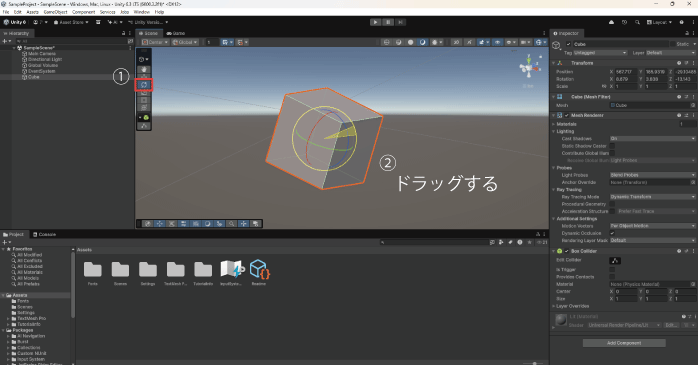Click the scene orientation gizmo
The image size is (698, 365).
click(529, 68)
